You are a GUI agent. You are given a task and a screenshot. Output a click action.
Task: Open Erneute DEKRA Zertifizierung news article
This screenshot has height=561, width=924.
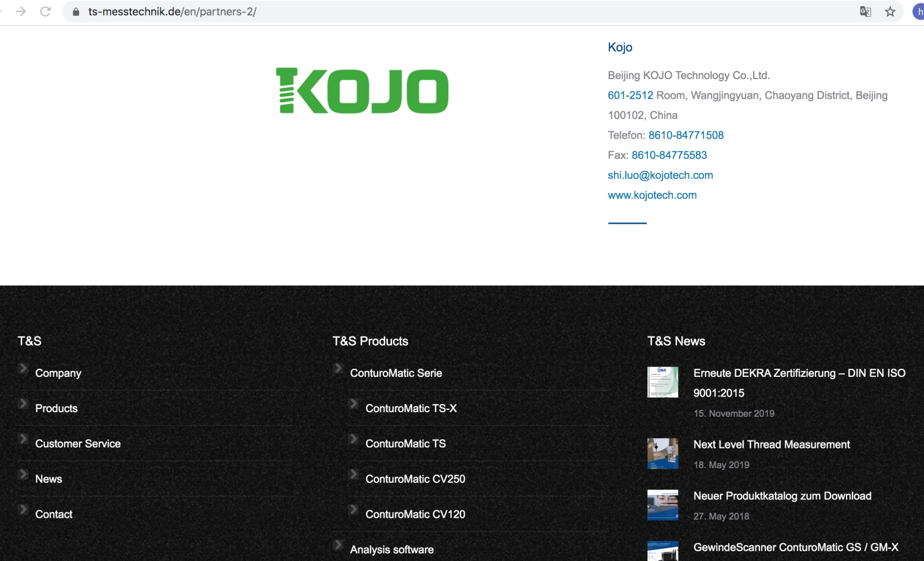tap(799, 383)
